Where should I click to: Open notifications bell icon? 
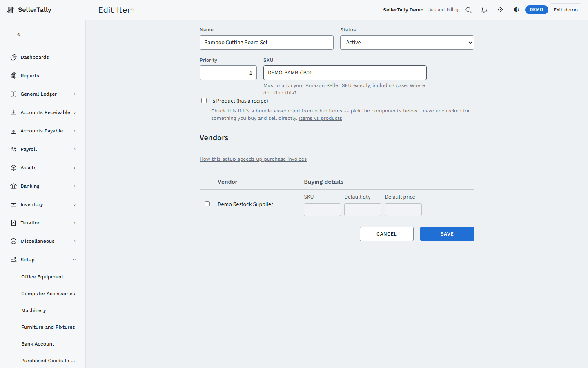pyautogui.click(x=484, y=10)
